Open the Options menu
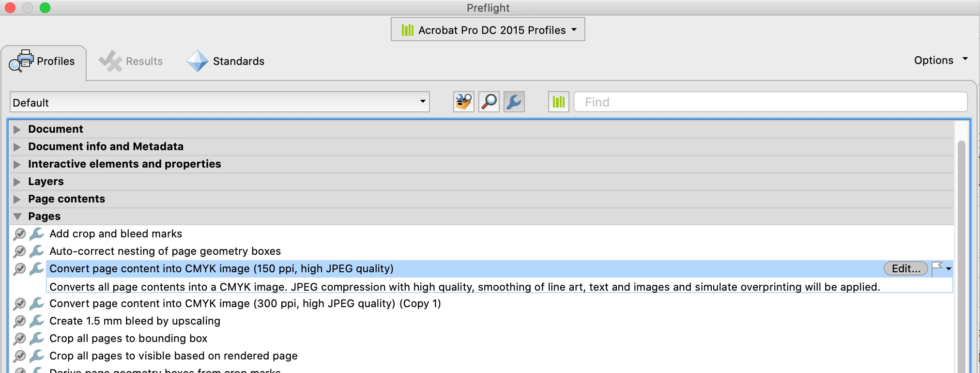This screenshot has height=373, width=980. (x=940, y=60)
